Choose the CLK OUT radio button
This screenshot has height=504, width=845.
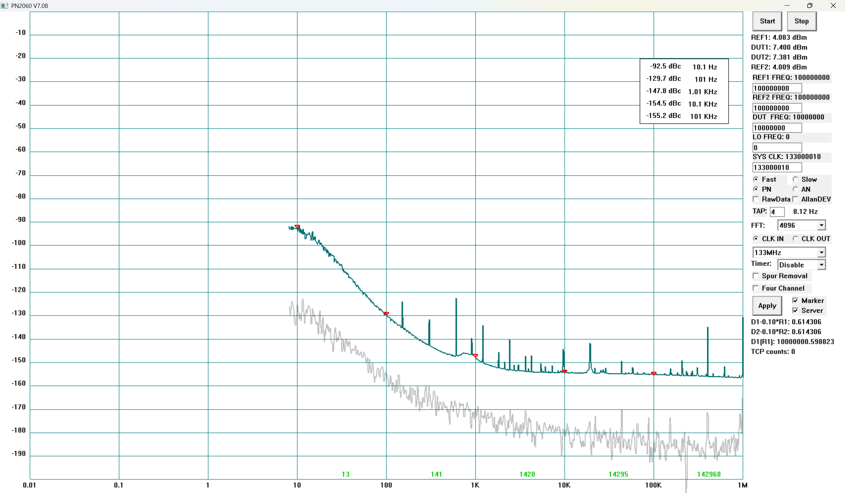tap(795, 239)
